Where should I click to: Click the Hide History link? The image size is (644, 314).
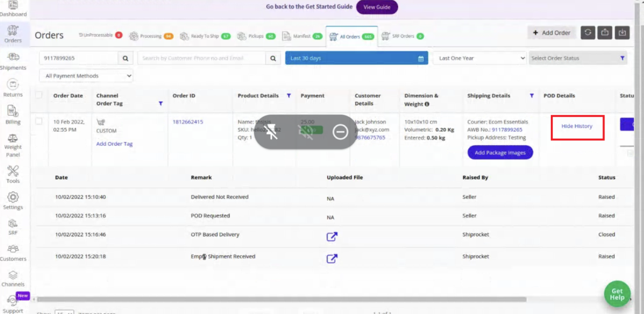click(577, 126)
